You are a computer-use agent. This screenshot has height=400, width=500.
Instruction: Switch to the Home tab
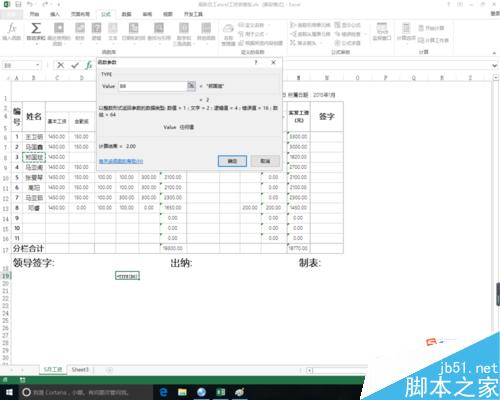(34, 14)
